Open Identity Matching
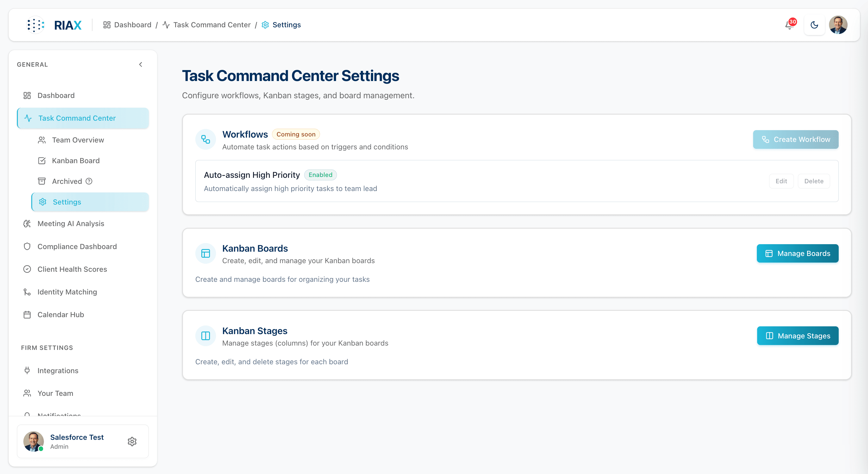Screen dimensions: 868x474 83,292
